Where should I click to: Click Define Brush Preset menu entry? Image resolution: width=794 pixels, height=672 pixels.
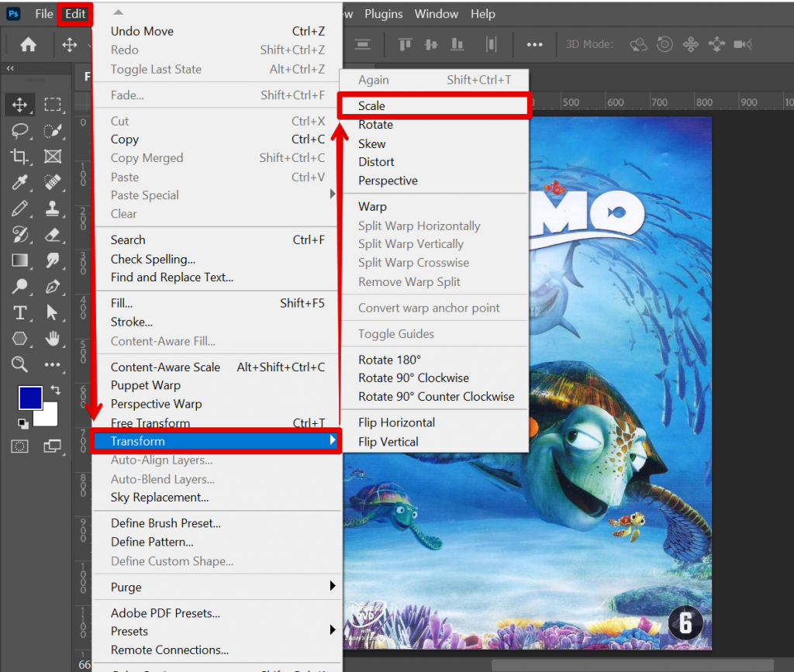(x=165, y=523)
